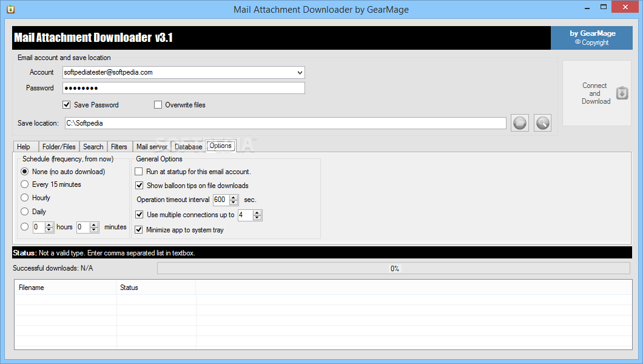Click the schedule hours value field

(39, 227)
